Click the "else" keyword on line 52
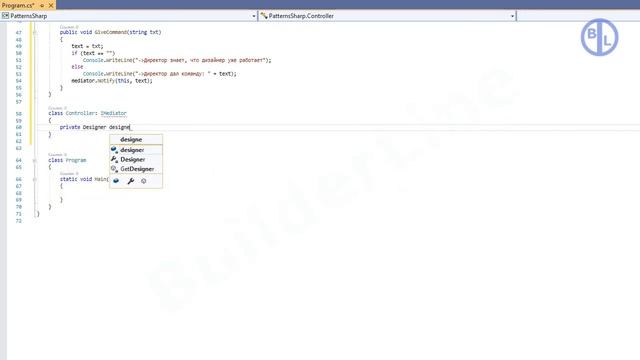This screenshot has width=640, height=360. [x=77, y=67]
